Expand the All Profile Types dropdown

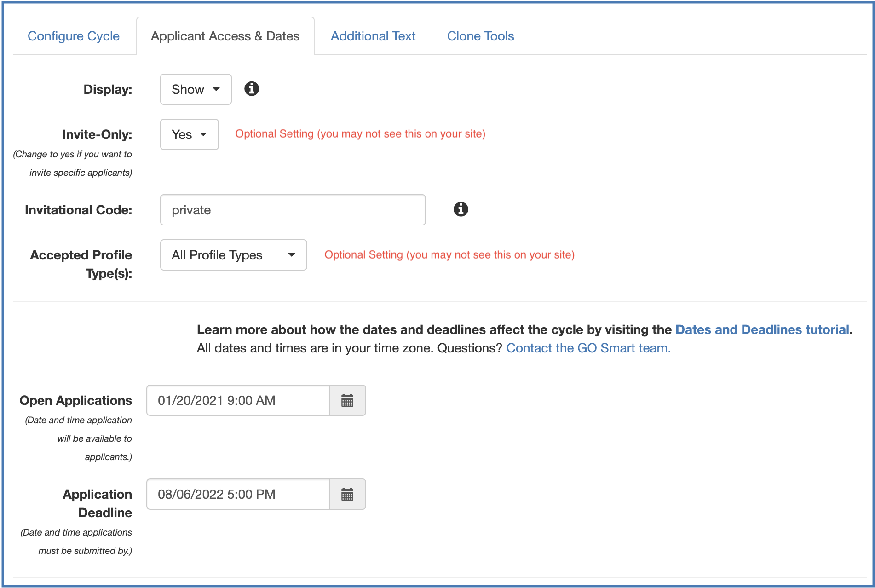coord(233,255)
